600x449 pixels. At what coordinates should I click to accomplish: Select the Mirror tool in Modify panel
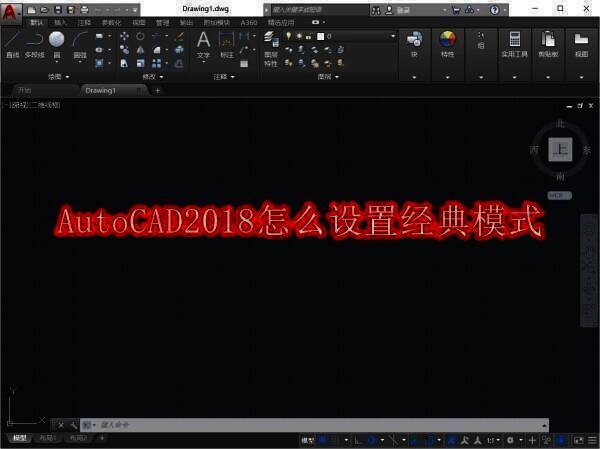[140, 50]
